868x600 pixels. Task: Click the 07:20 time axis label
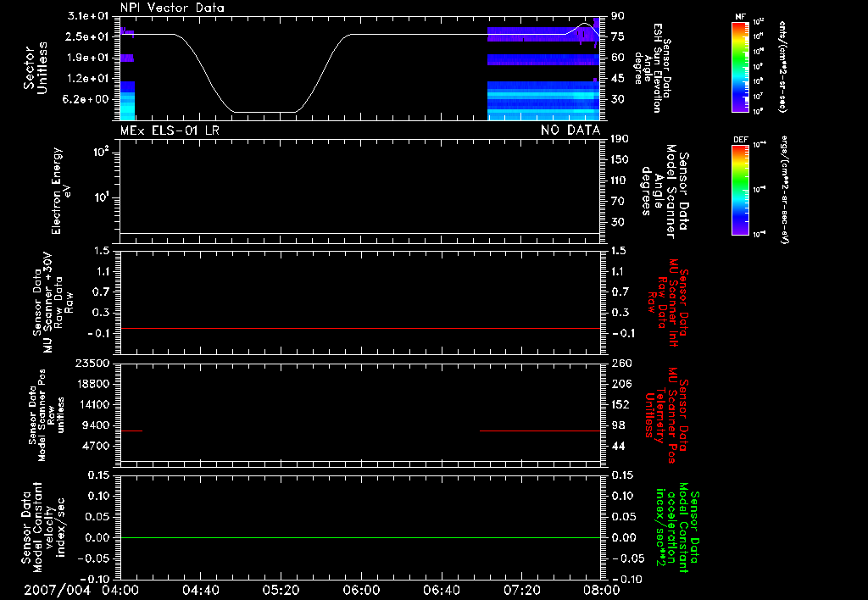(x=521, y=590)
